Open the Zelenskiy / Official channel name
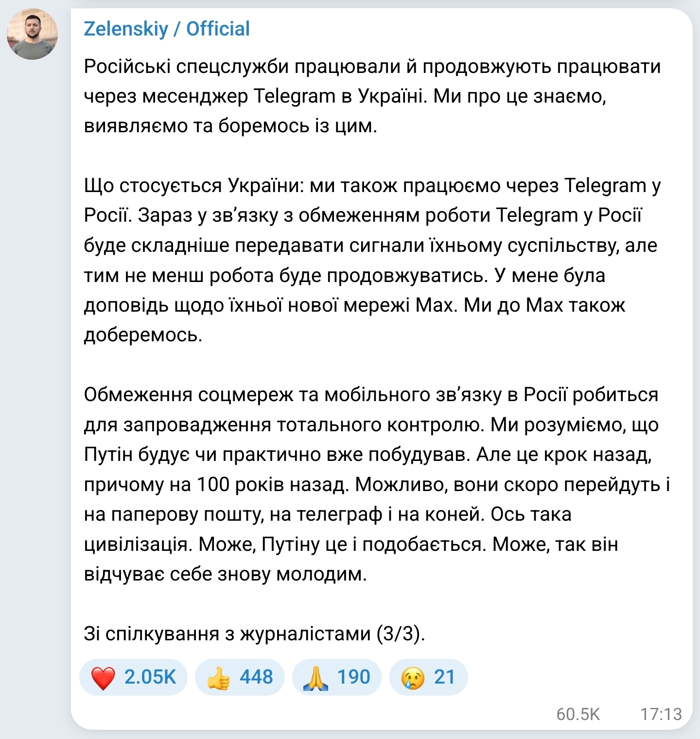Image resolution: width=700 pixels, height=739 pixels. pyautogui.click(x=167, y=29)
